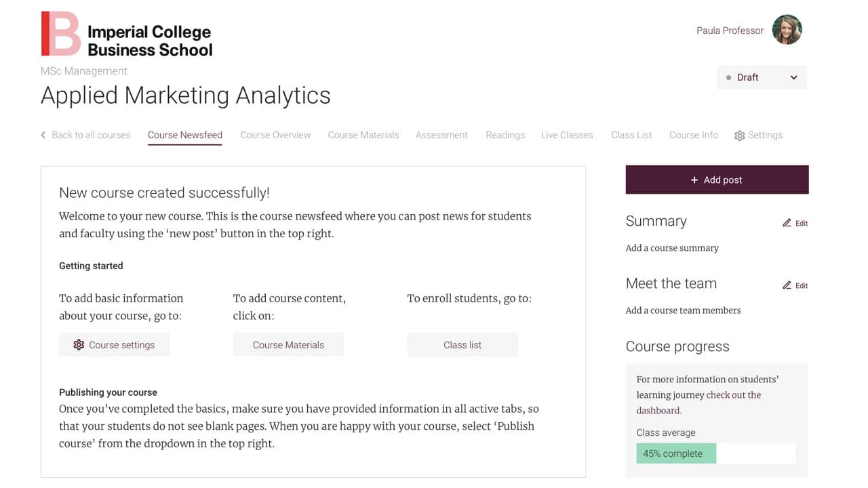Click the chevron arrow on the Draft selector
The image size is (868, 488).
[793, 77]
